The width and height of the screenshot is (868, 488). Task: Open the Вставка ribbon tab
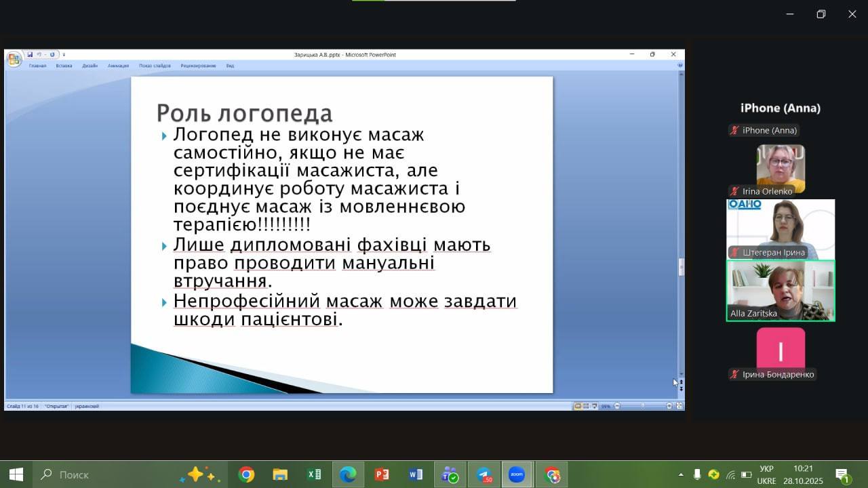click(64, 66)
